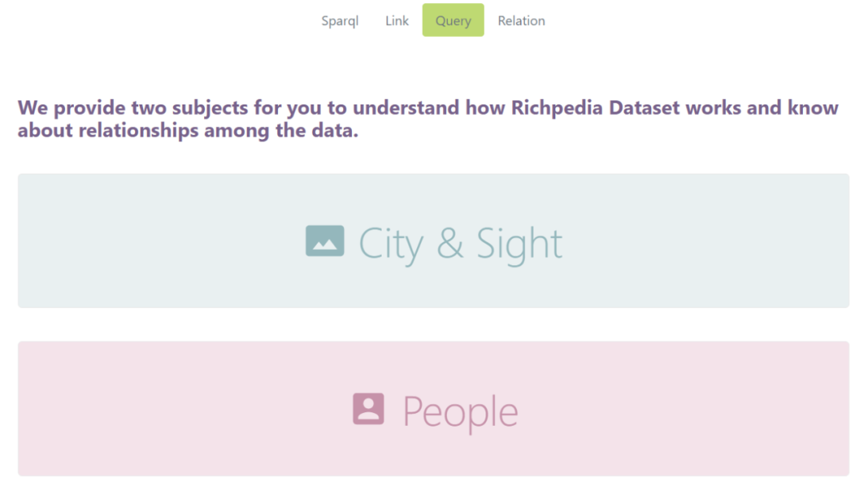The width and height of the screenshot is (868, 495).
Task: Click the word "Sight" in the blue card
Action: (x=519, y=243)
